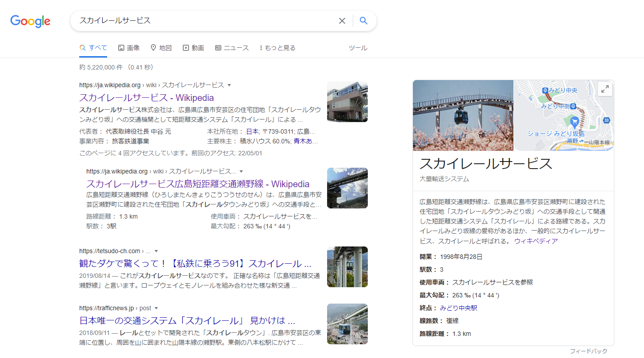Click the 大量輸送システム subtitle
The height and width of the screenshot is (358, 644).
(x=444, y=179)
